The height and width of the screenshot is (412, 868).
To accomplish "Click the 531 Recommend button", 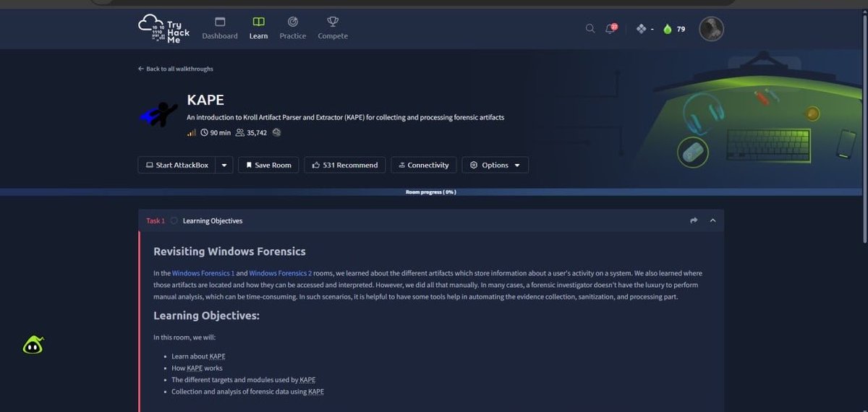I will click(345, 165).
